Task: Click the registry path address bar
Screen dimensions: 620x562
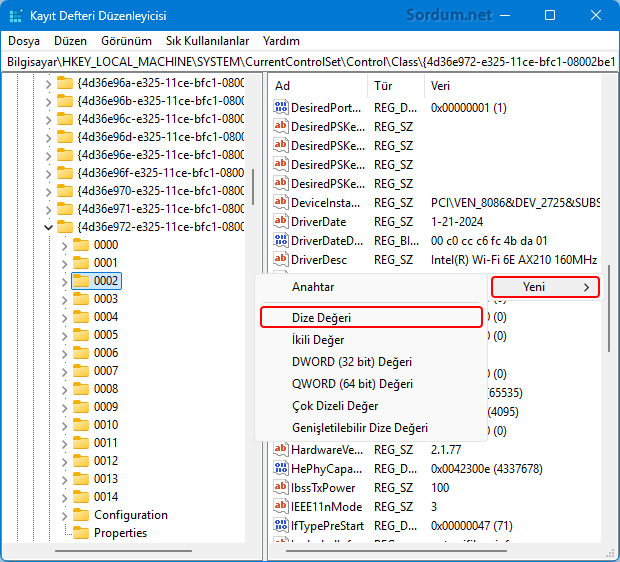Action: pos(310,62)
